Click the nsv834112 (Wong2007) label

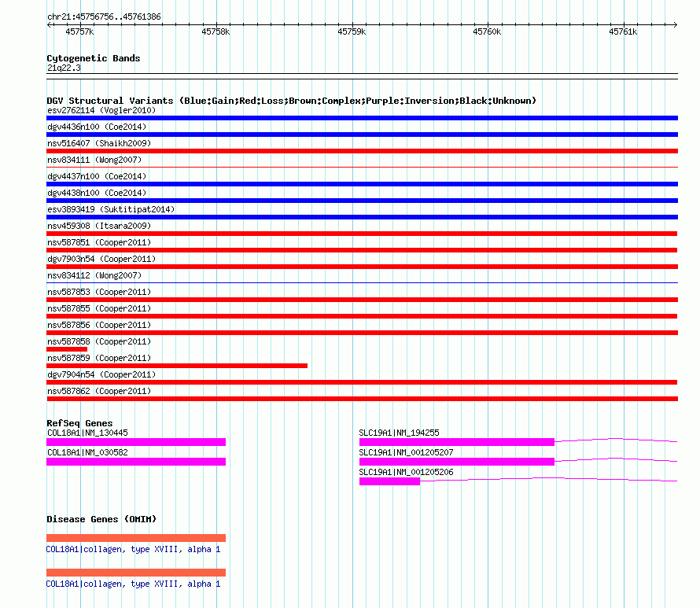94,275
